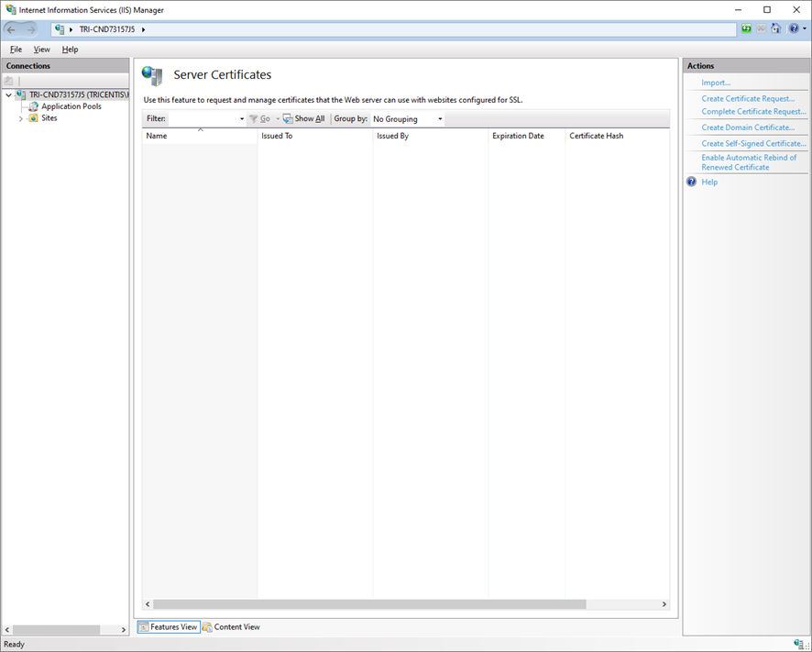Click the Forward navigation arrow
This screenshot has width=812, height=652.
(31, 28)
